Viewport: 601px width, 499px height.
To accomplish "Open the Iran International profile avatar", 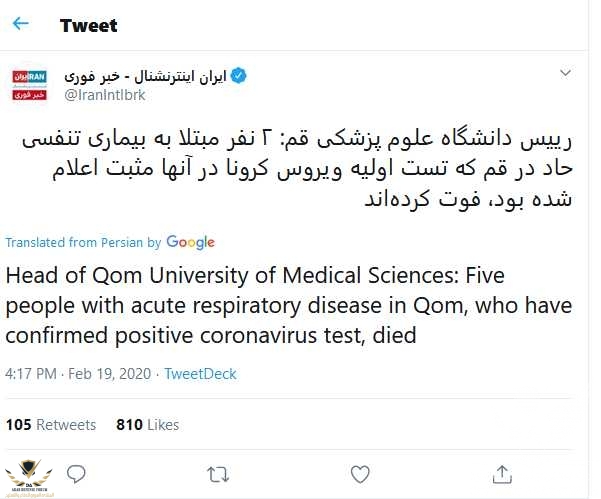I will point(30,86).
